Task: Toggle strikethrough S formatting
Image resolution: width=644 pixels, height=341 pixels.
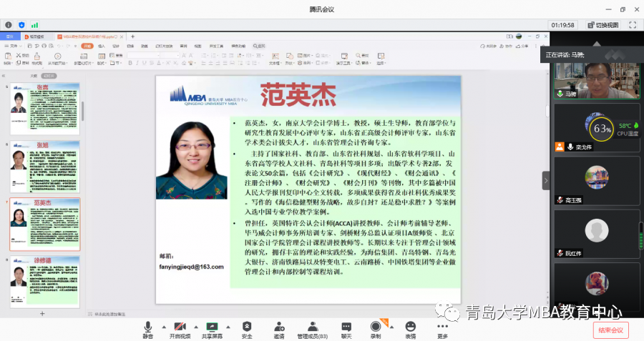Action: (151, 63)
